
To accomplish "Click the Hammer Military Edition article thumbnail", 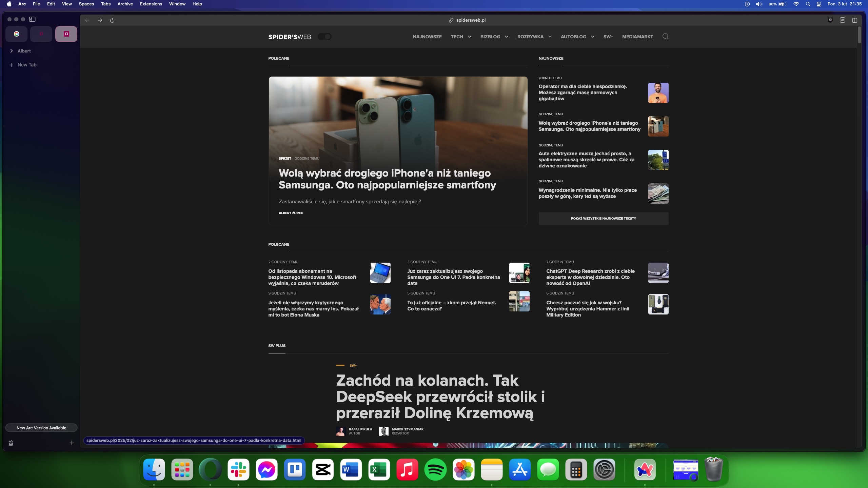I will point(658,304).
